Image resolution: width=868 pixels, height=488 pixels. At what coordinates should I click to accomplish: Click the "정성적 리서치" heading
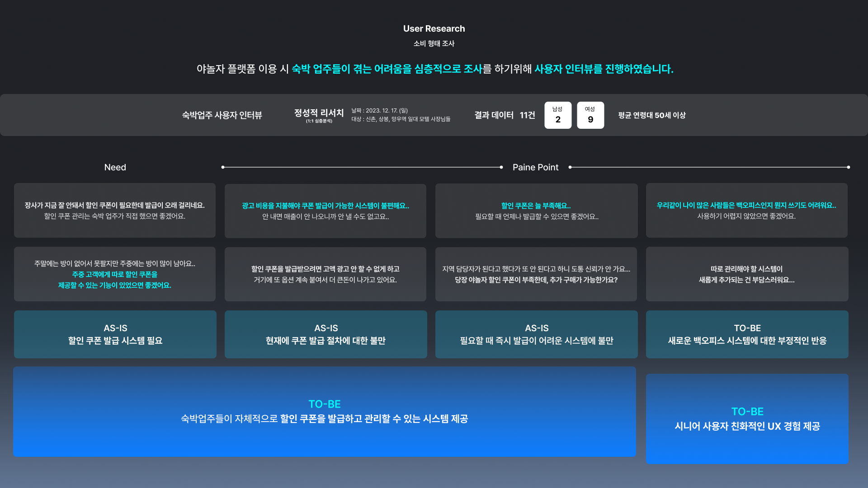click(x=318, y=113)
